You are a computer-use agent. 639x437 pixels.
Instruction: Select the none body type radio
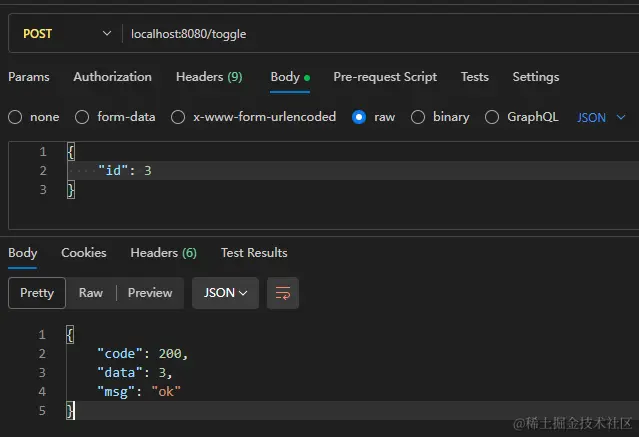[15, 117]
